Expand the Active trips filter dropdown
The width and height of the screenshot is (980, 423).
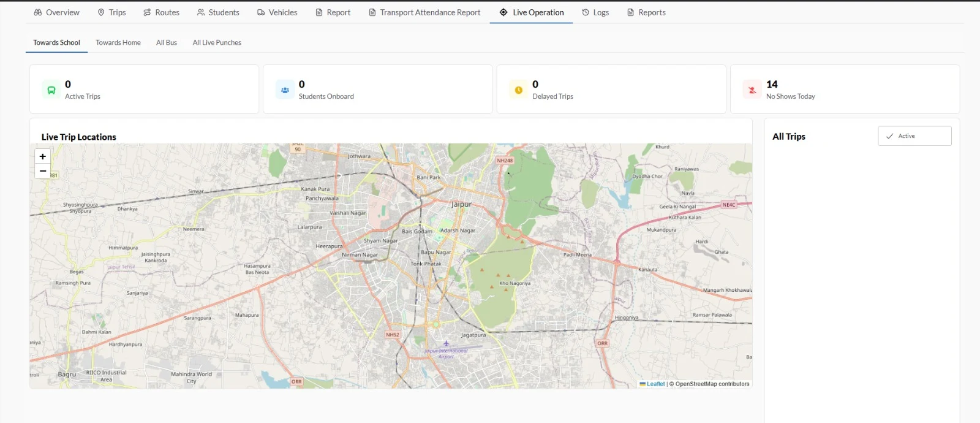tap(914, 136)
